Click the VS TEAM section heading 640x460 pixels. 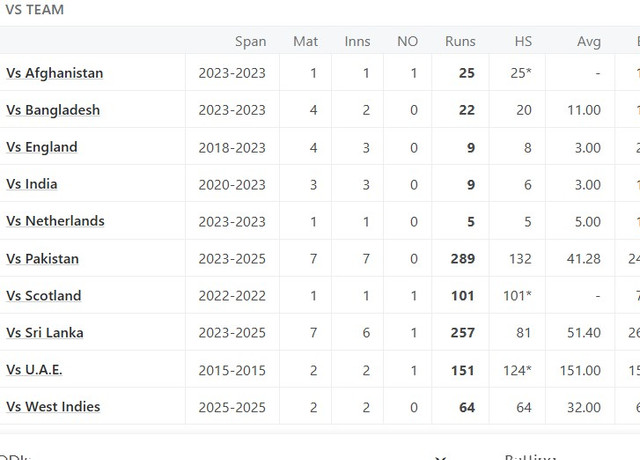pyautogui.click(x=33, y=9)
